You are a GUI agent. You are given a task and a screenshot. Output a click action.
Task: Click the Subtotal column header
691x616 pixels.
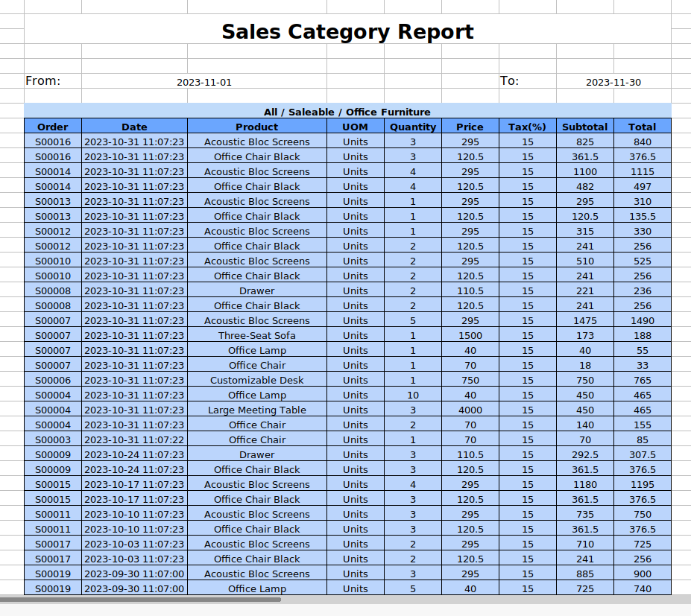pos(584,127)
